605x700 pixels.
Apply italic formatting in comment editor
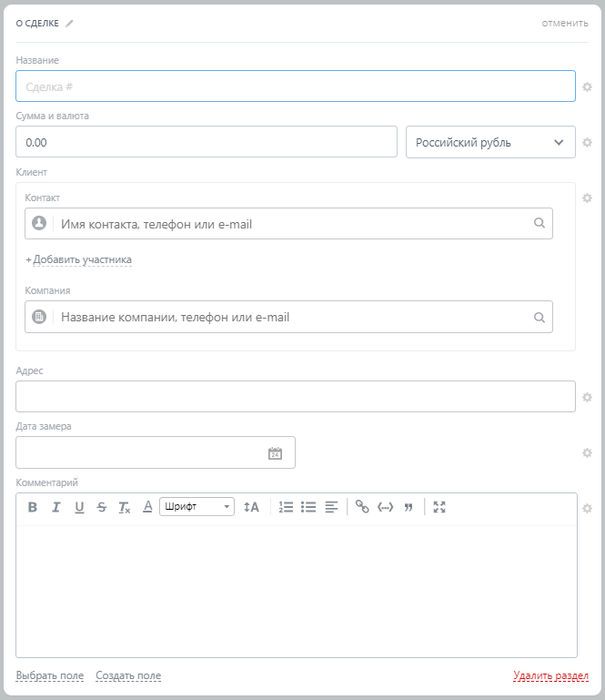(55, 507)
